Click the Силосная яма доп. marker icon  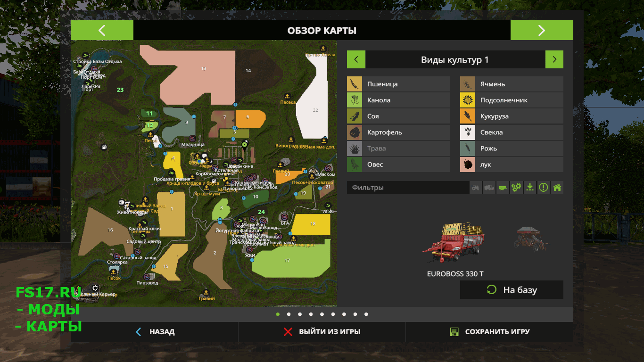[324, 140]
